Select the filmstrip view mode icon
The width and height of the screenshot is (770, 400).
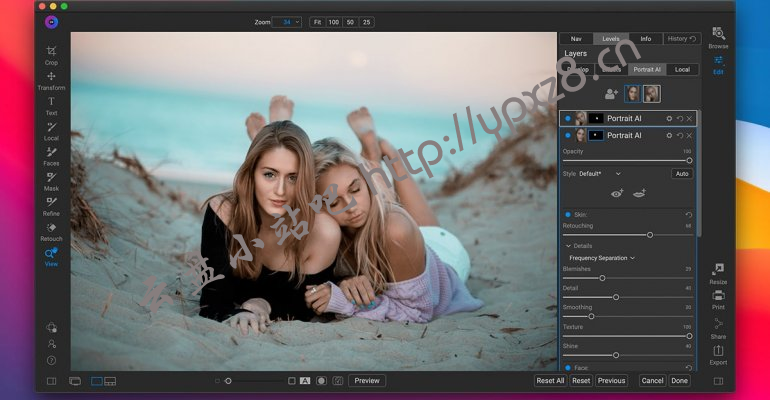click(110, 381)
